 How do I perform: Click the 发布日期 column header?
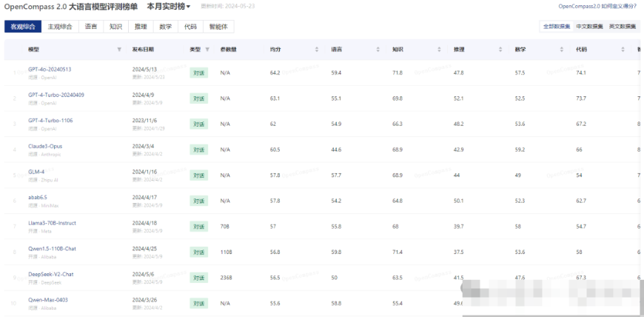point(143,50)
